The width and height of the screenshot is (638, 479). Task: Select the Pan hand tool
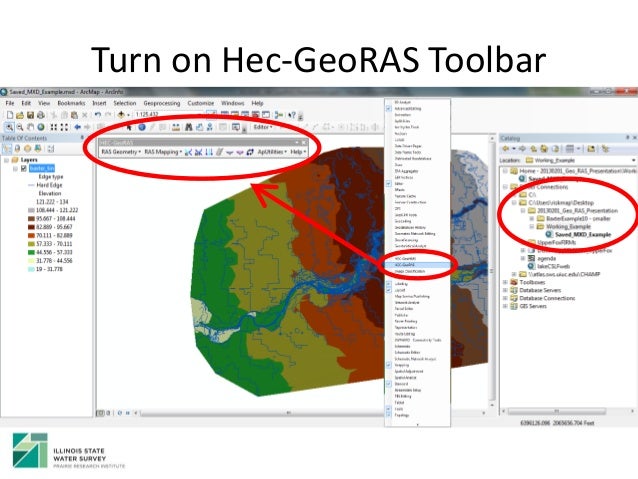pyautogui.click(x=30, y=127)
